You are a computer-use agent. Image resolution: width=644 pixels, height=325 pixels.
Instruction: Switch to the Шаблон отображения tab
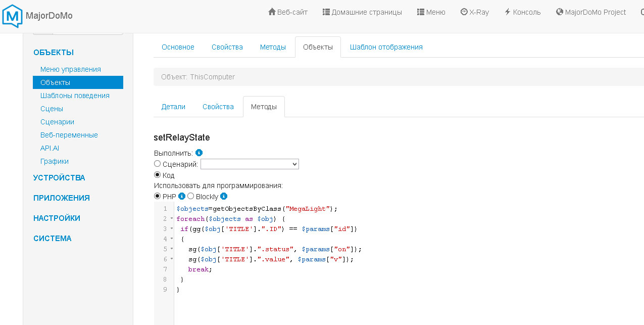[x=386, y=47]
